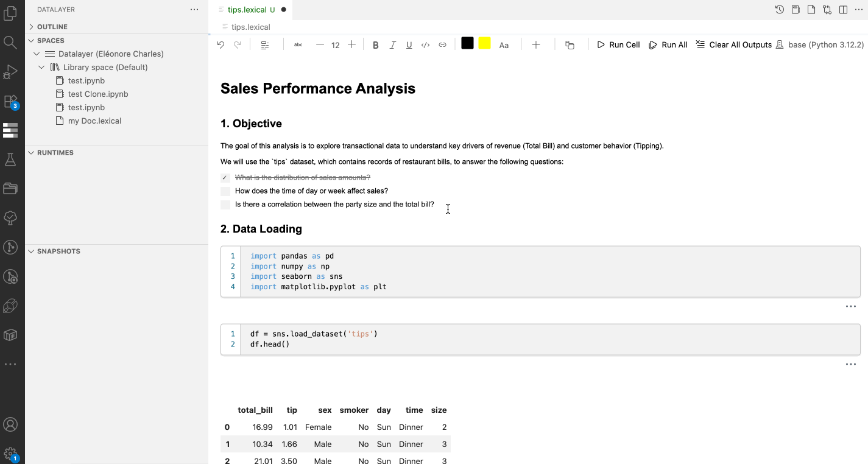Check the party size correlation item

click(x=225, y=205)
